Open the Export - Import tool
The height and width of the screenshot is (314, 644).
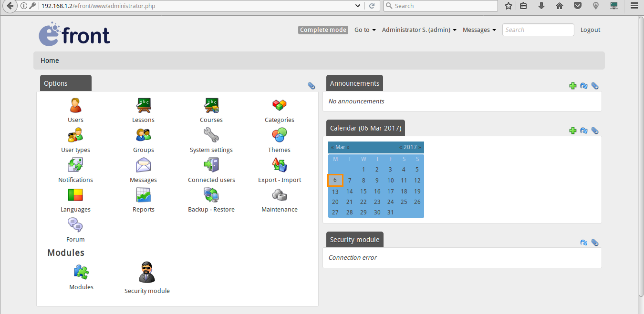(279, 165)
